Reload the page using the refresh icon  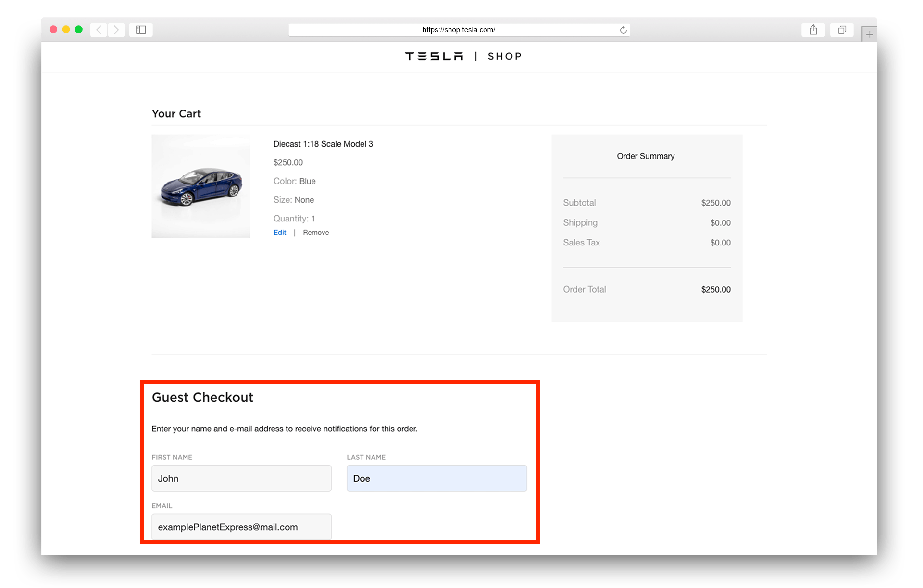623,29
